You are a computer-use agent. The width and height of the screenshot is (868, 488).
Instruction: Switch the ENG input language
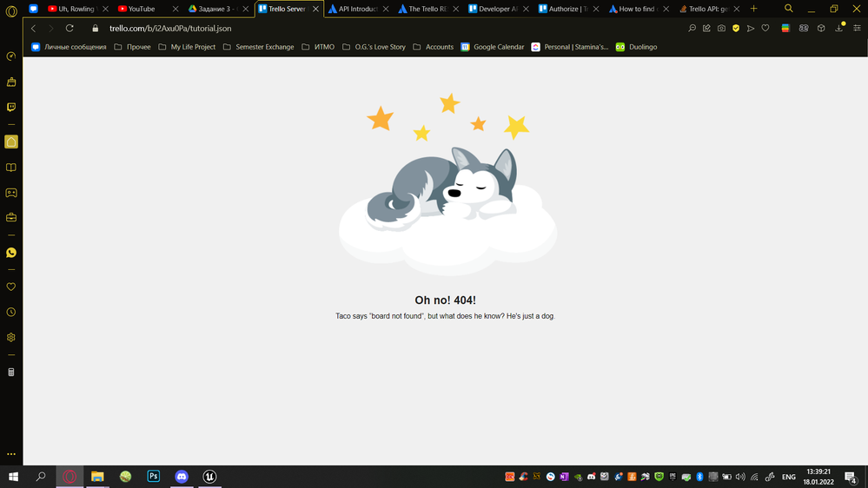click(789, 477)
